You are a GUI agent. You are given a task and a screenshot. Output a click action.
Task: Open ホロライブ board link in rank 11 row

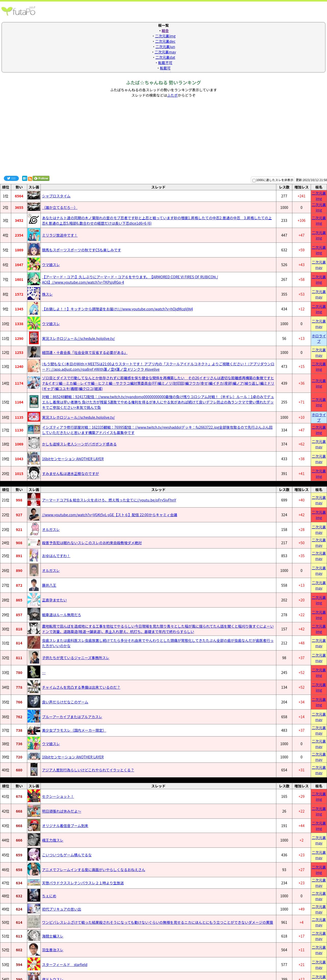point(319,339)
